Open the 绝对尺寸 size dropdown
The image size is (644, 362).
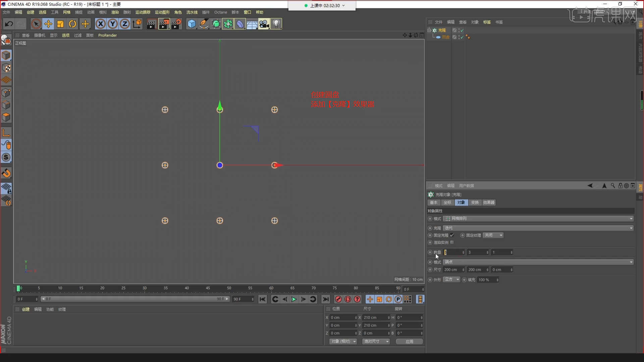click(376, 341)
